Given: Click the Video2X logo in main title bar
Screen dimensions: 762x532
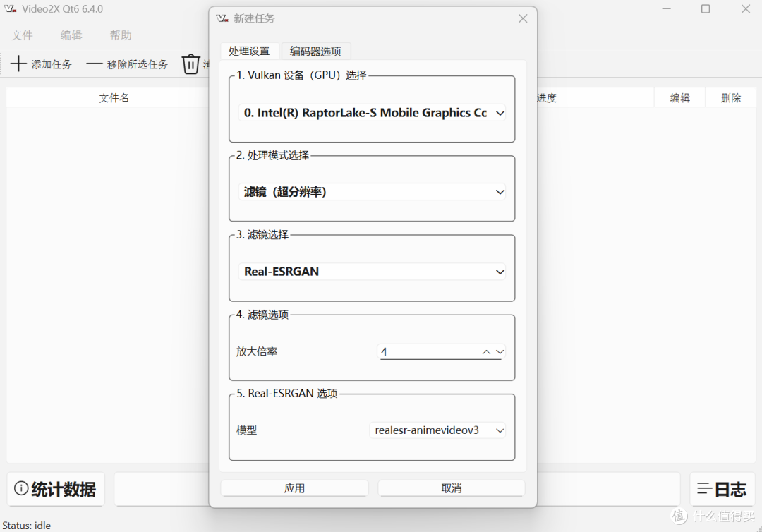Looking at the screenshot, I should [x=10, y=8].
